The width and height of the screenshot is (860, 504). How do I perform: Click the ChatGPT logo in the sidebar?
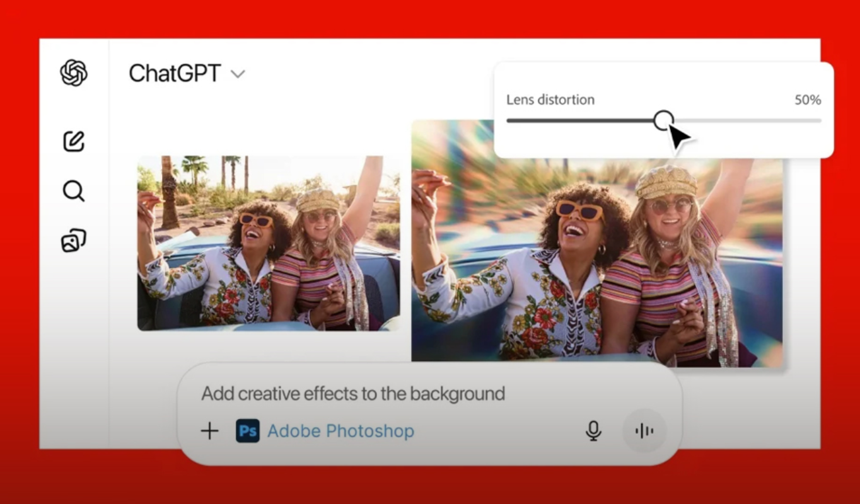point(74,73)
